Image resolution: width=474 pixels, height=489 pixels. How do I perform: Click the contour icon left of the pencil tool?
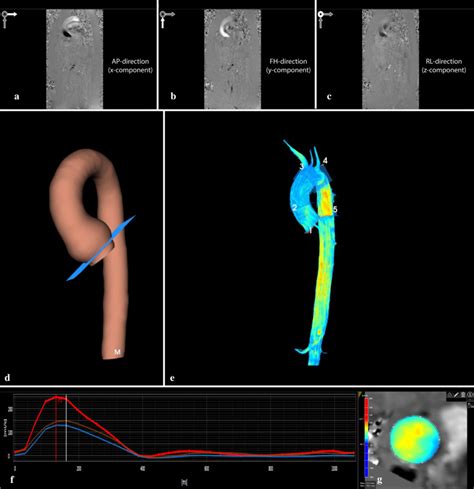pos(450,395)
